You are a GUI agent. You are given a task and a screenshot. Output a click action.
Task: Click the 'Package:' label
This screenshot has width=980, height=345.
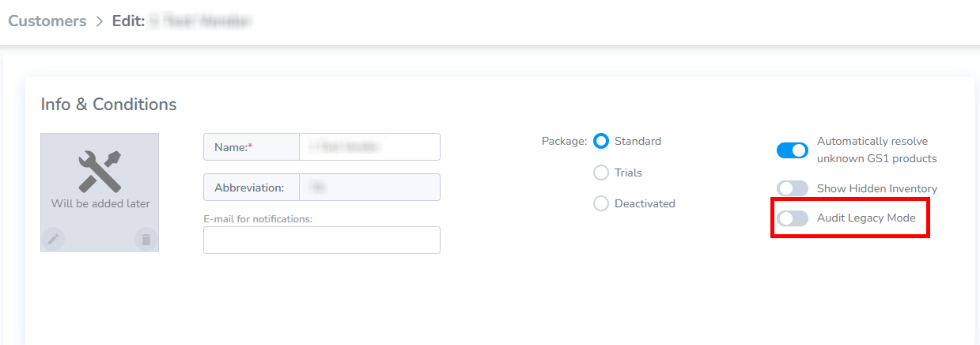click(564, 142)
